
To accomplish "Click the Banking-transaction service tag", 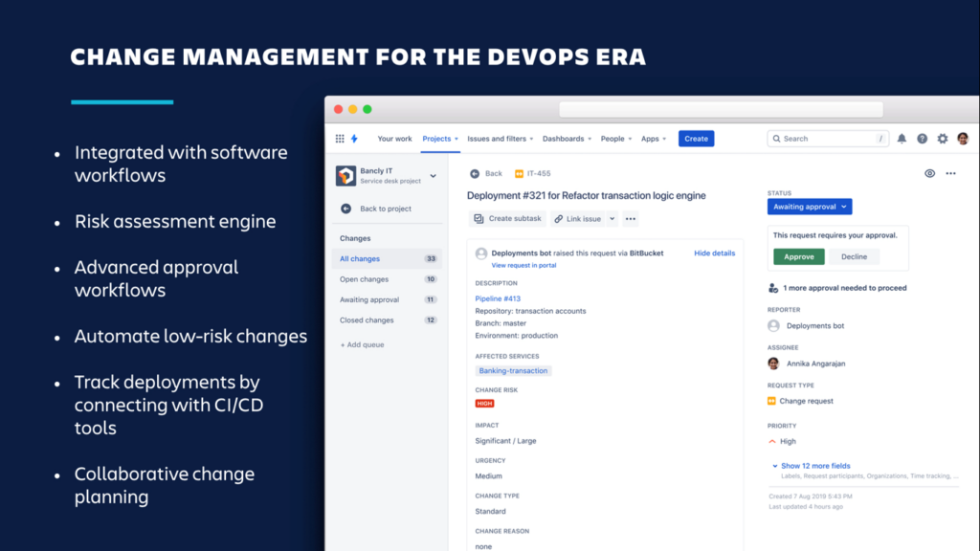I will [x=513, y=370].
